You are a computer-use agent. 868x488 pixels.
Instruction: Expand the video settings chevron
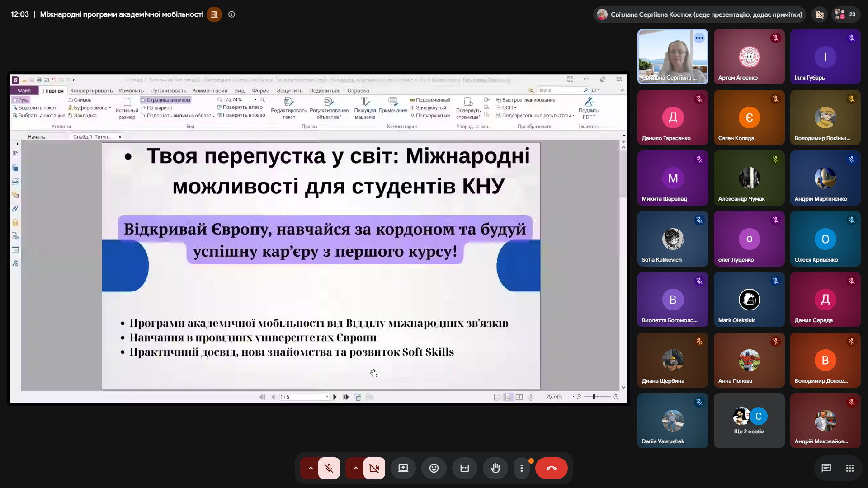click(355, 468)
